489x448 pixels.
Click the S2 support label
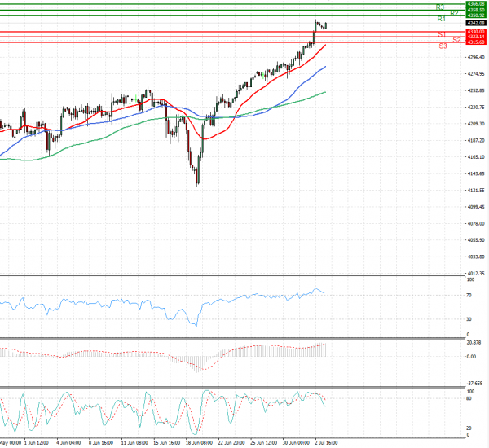[x=456, y=40]
